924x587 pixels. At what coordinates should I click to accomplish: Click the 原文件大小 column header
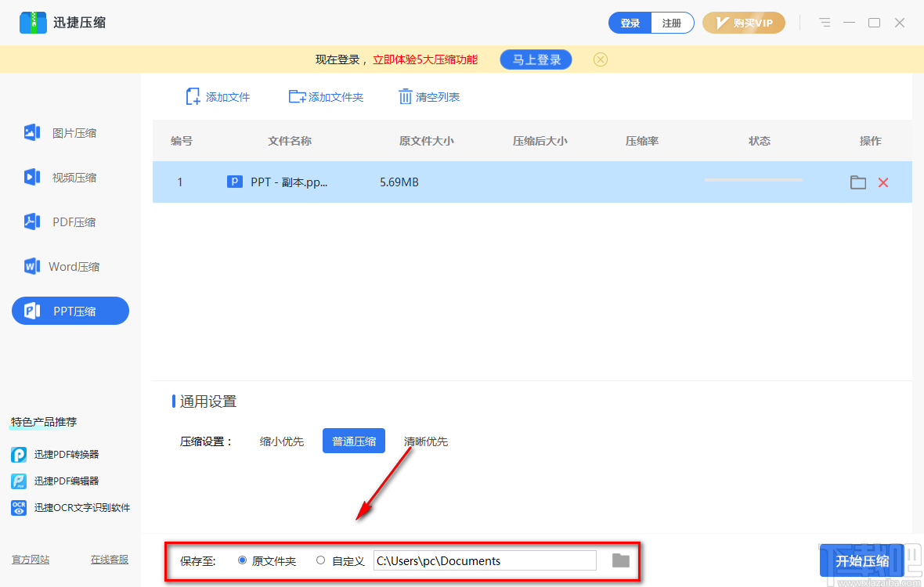(426, 141)
